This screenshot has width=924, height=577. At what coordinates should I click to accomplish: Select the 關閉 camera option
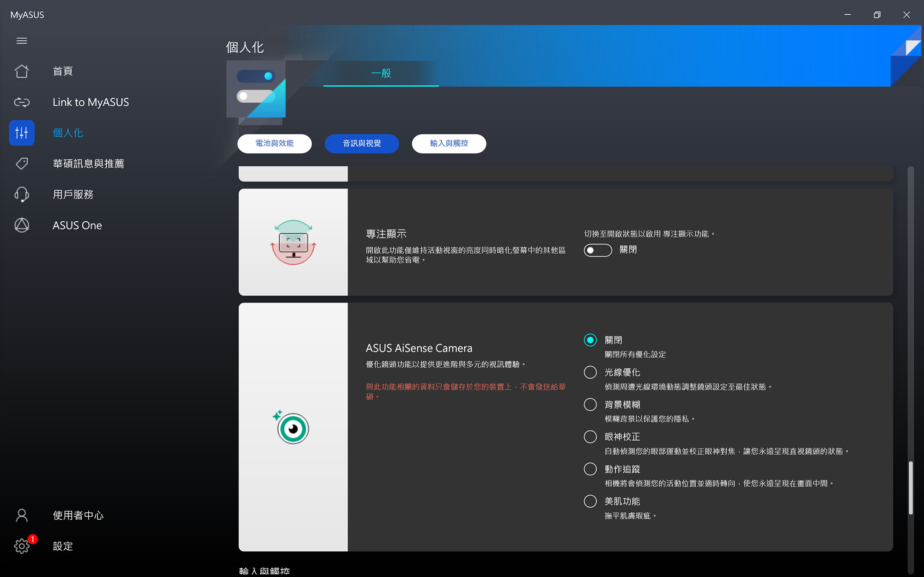click(590, 340)
